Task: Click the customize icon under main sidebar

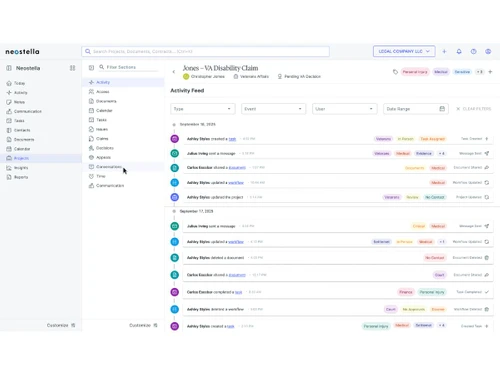Action: point(73,325)
